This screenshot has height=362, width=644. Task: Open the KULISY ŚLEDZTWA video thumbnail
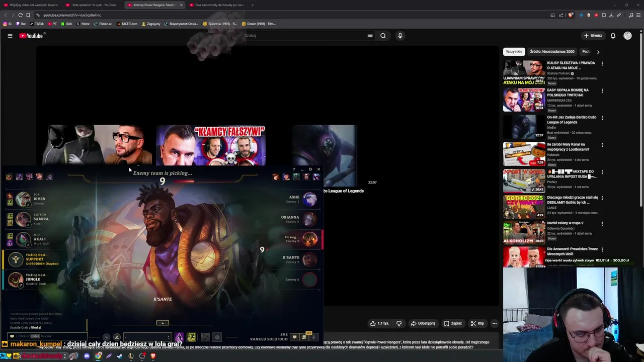point(524,72)
